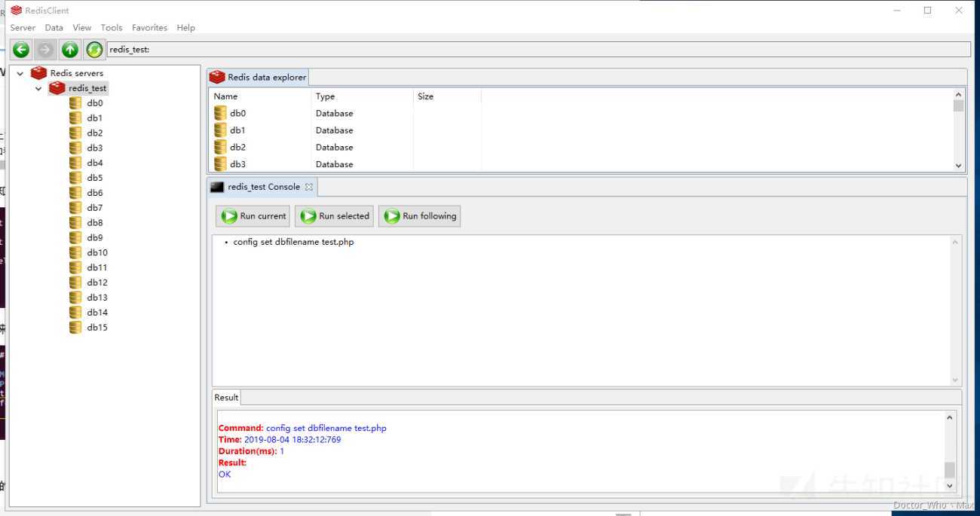
Task: Click the grayed Forward arrow toolbar icon
Action: click(x=45, y=50)
